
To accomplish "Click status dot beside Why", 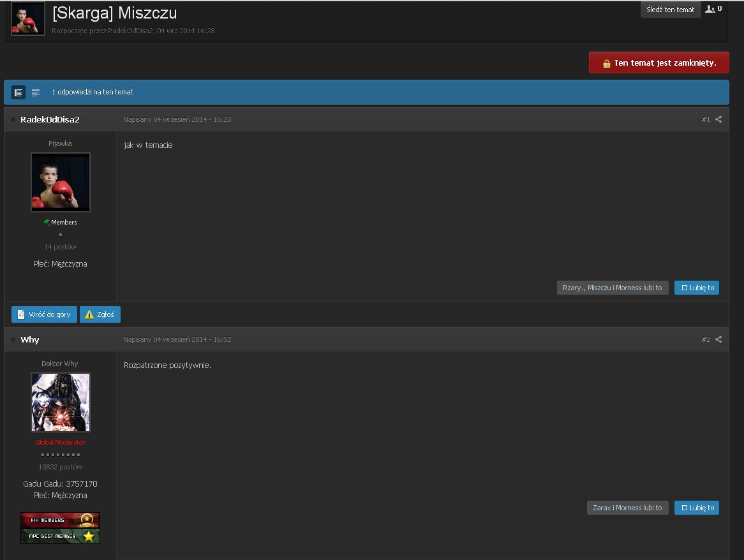I will coord(13,339).
